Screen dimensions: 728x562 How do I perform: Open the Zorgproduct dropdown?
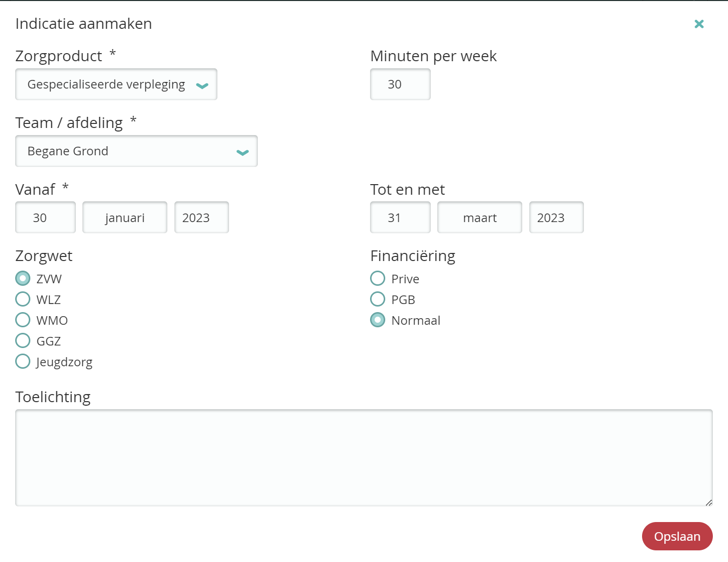[116, 84]
